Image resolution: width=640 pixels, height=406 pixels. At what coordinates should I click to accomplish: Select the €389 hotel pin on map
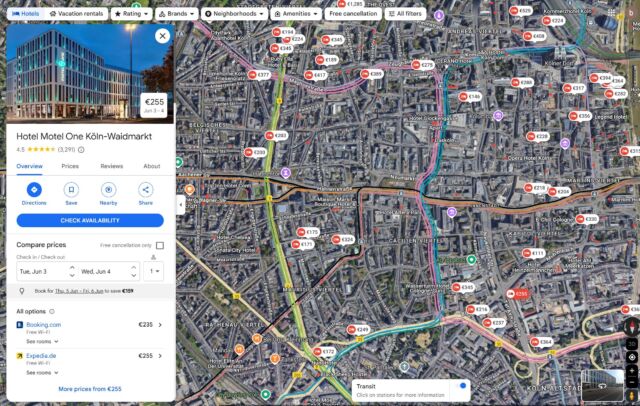[x=372, y=74]
